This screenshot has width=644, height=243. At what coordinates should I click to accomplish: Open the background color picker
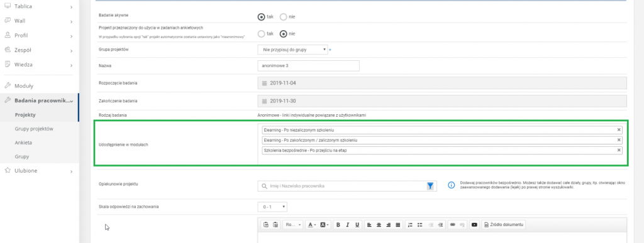click(324, 225)
